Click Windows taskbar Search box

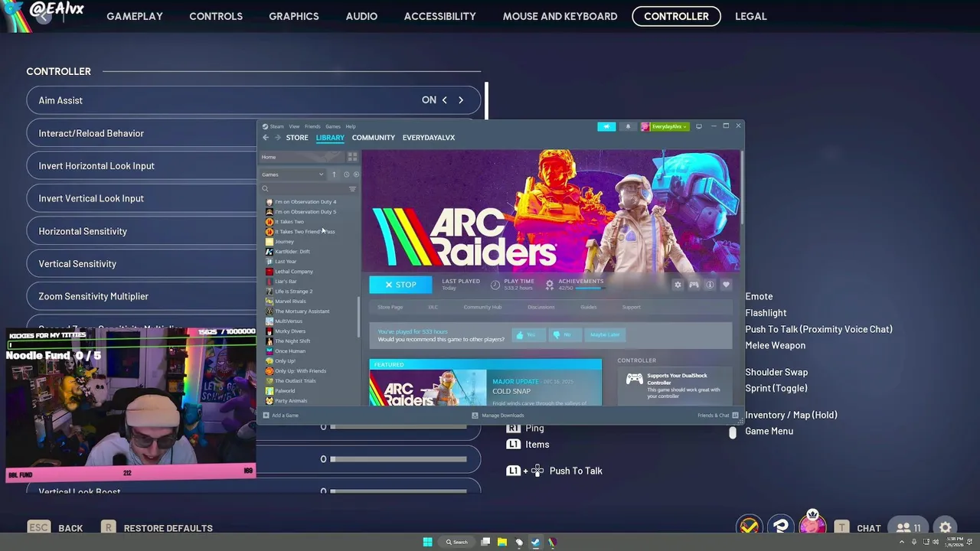(456, 542)
